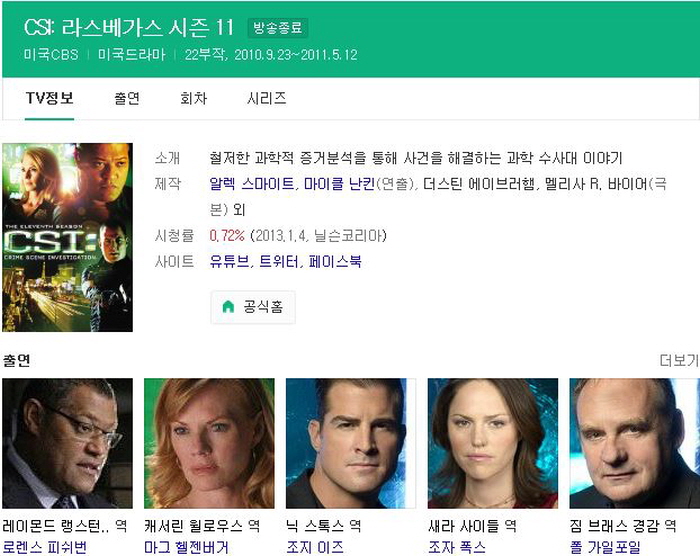Click the green home icon beside 공식홈
Screen dimensions: 700x556
pyautogui.click(x=228, y=307)
